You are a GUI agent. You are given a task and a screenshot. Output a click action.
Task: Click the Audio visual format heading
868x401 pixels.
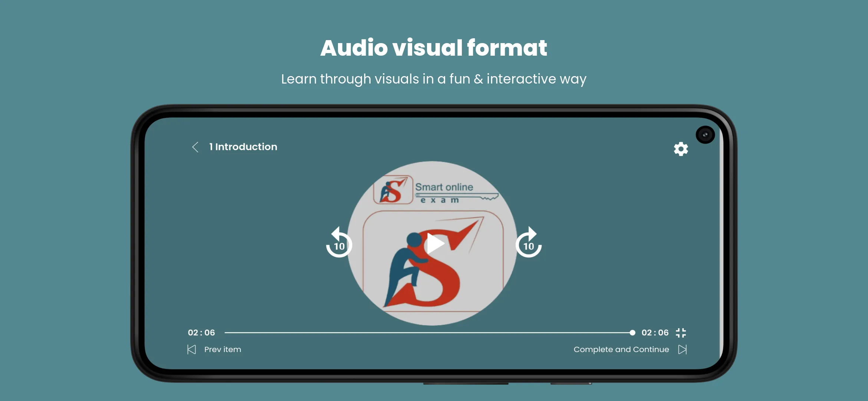(x=434, y=48)
